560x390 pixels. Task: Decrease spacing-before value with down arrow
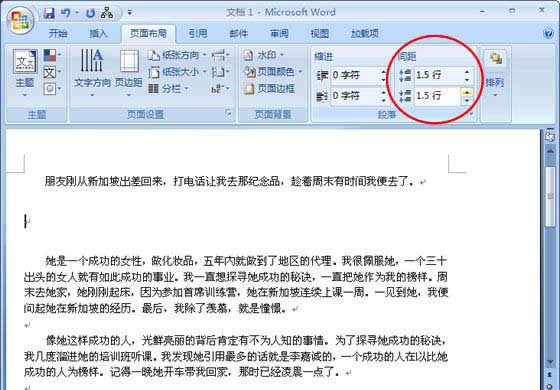(x=467, y=79)
